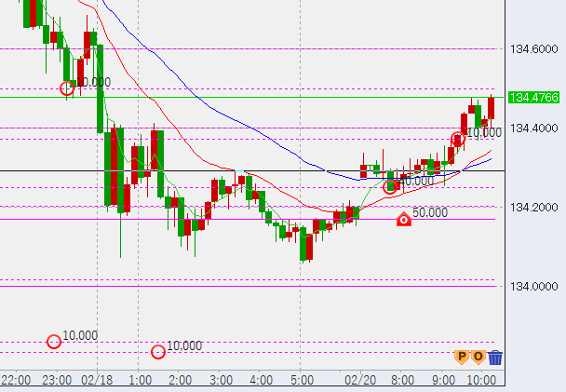This screenshot has width=566, height=392.
Task: Click the orange O badge icon
Action: tap(478, 356)
